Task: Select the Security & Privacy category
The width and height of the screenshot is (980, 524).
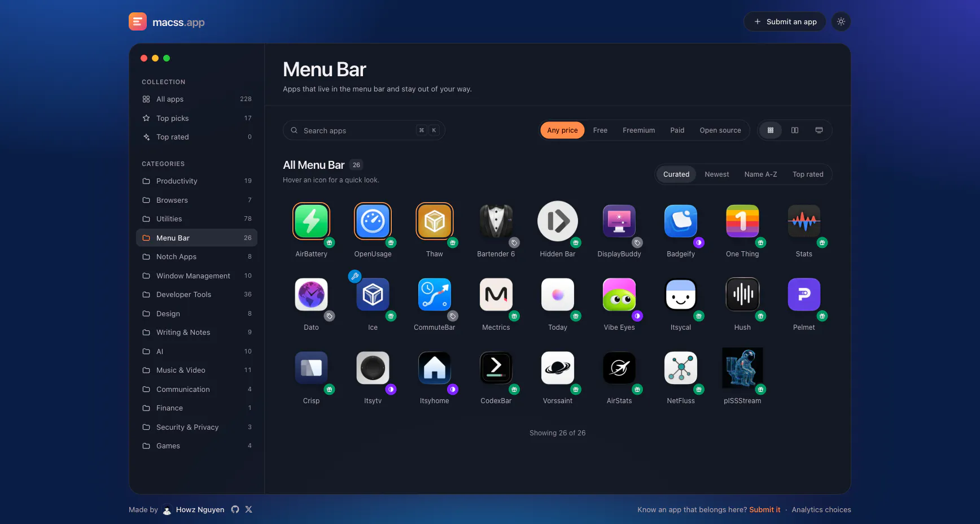Action: pyautogui.click(x=196, y=427)
